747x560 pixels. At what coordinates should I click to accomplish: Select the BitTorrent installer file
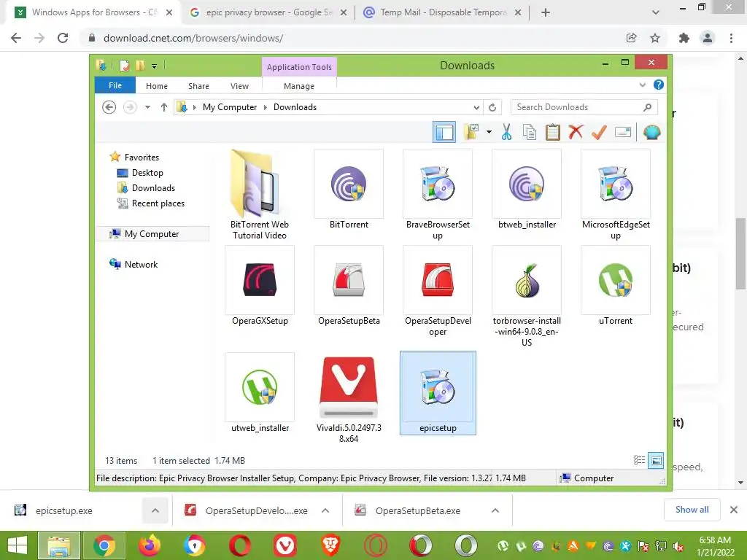pos(349,190)
